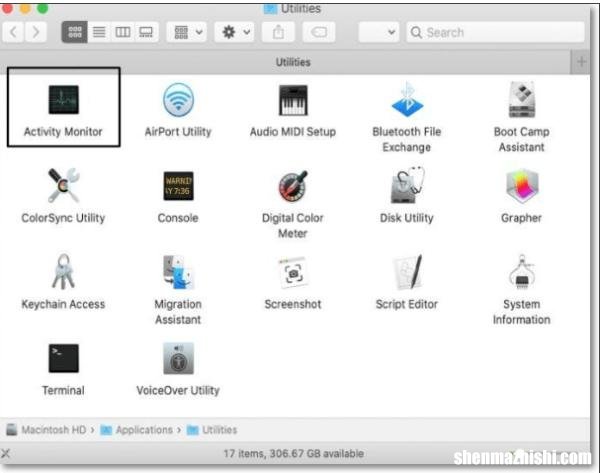Click the Disk Utility label text

click(x=407, y=218)
